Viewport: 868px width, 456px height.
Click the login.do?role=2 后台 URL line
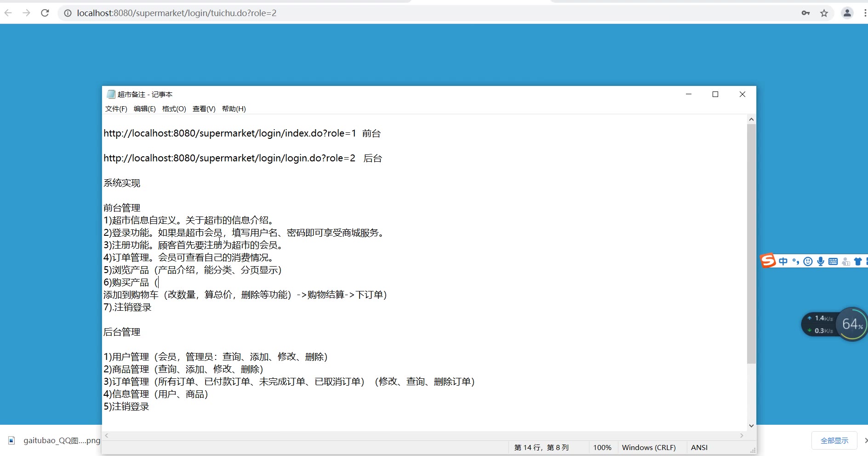tap(243, 158)
